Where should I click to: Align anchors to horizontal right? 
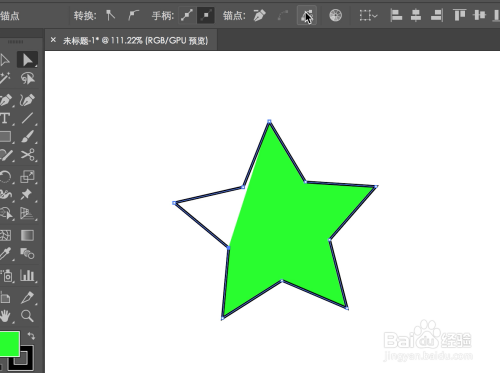[436, 15]
